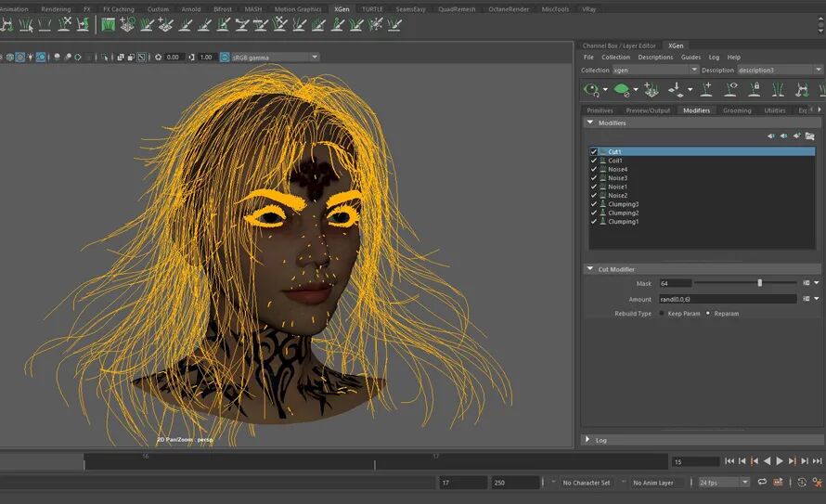826x504 pixels.
Task: Toggle the loop playback icon
Action: 762,483
